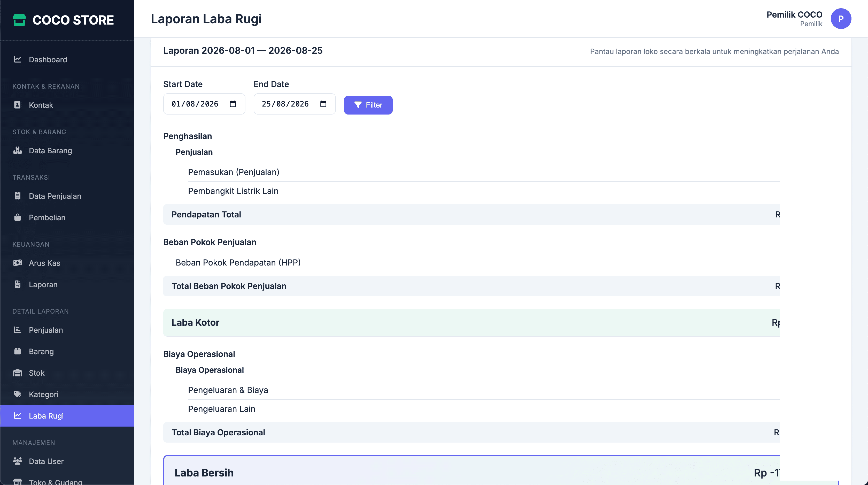Click the Filter button

point(368,105)
